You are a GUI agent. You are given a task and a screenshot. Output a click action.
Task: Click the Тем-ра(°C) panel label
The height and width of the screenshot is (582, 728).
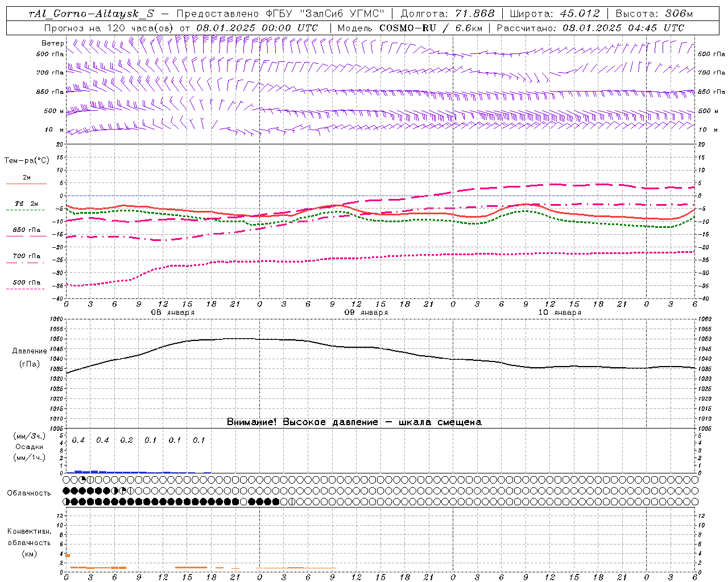[x=27, y=161]
